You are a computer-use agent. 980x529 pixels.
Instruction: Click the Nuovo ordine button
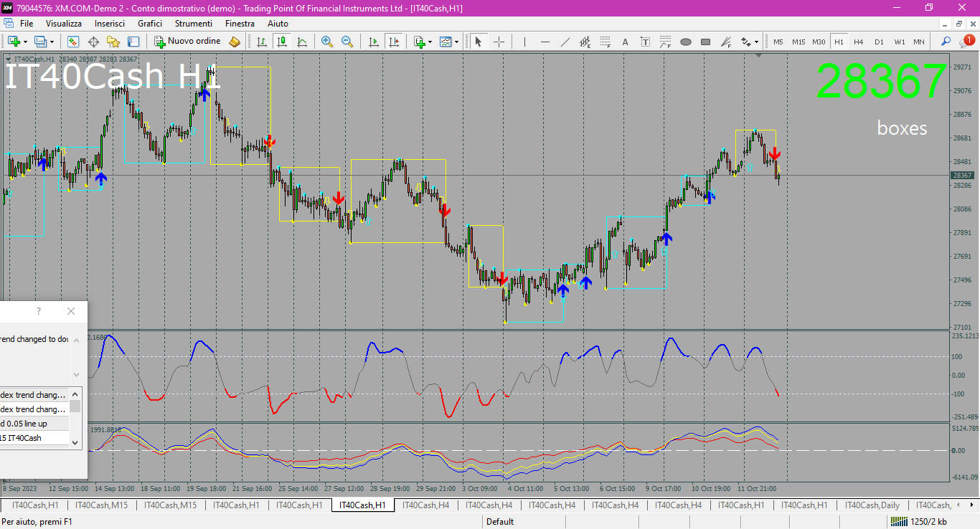coord(188,42)
